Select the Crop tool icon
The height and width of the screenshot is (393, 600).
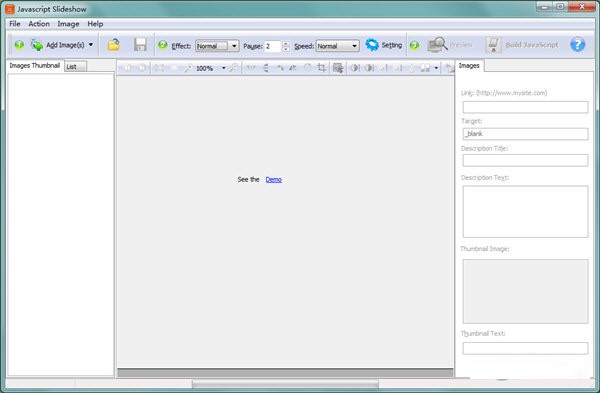[x=322, y=68]
